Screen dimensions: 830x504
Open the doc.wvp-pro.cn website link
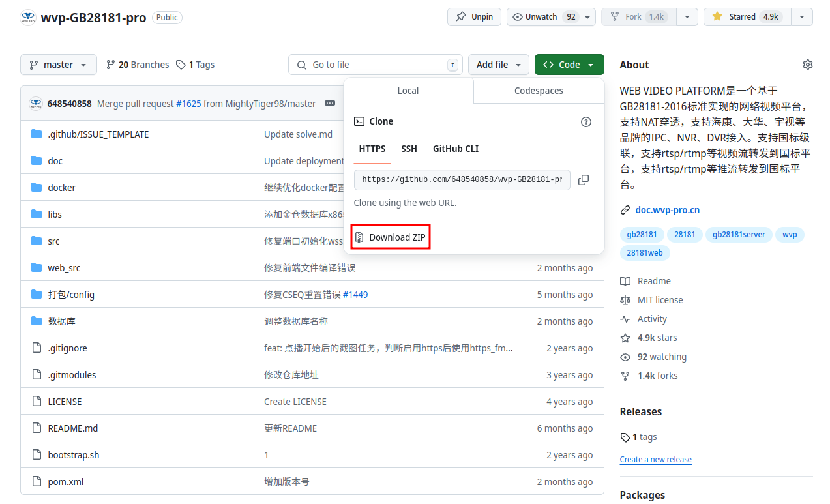click(667, 210)
